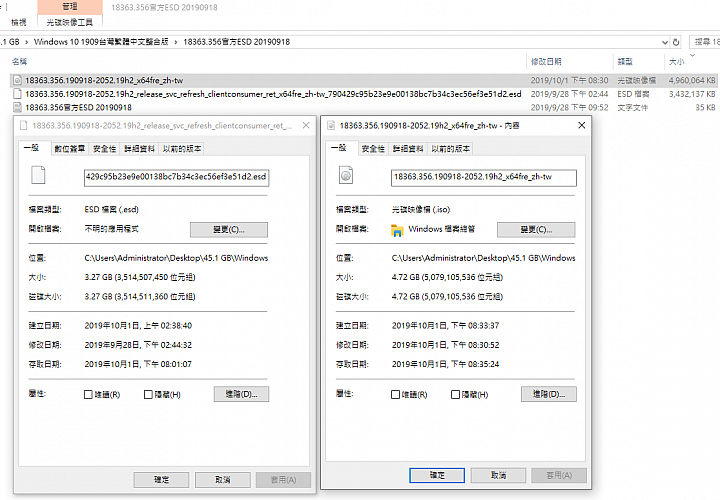Open the 管理 ribbon tab
720x500 pixels.
coord(70,7)
